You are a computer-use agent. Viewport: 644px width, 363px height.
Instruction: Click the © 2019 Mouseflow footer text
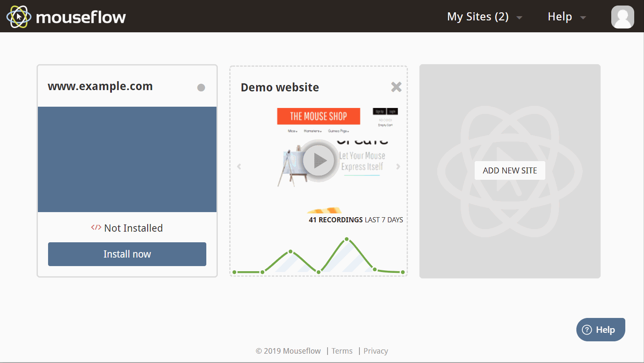288,351
